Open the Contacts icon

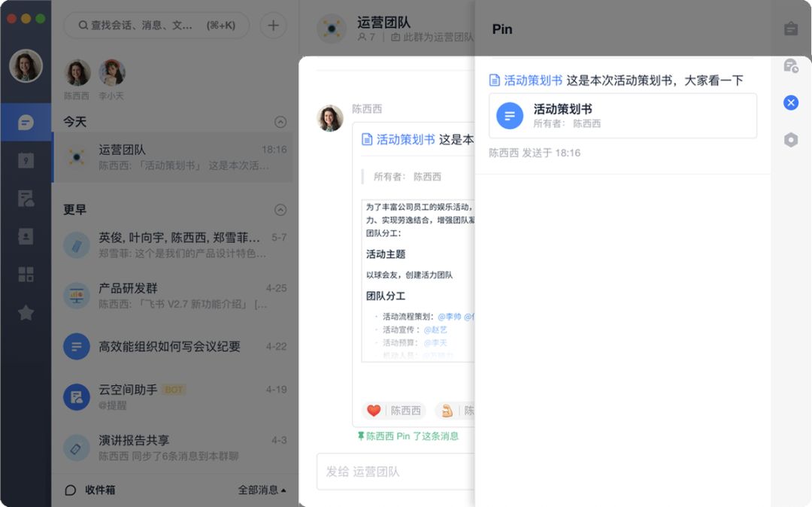pyautogui.click(x=25, y=236)
